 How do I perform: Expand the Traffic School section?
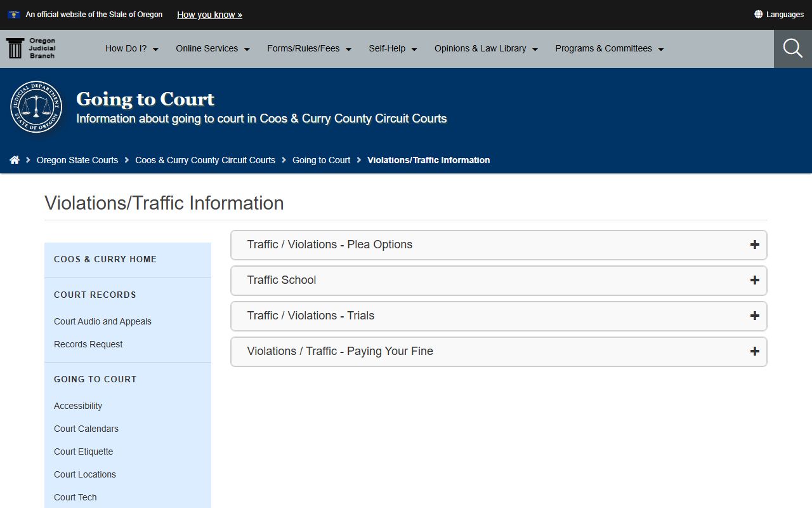click(499, 280)
